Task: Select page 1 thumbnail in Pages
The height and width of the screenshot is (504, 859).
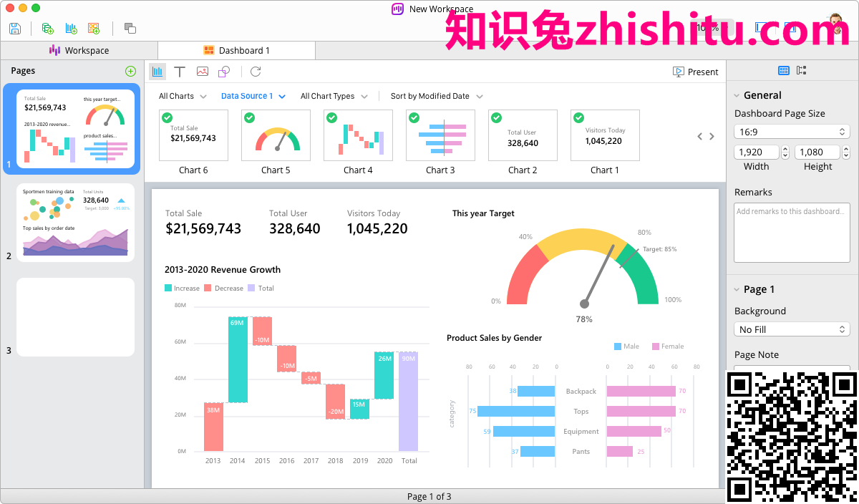Action: 75,129
